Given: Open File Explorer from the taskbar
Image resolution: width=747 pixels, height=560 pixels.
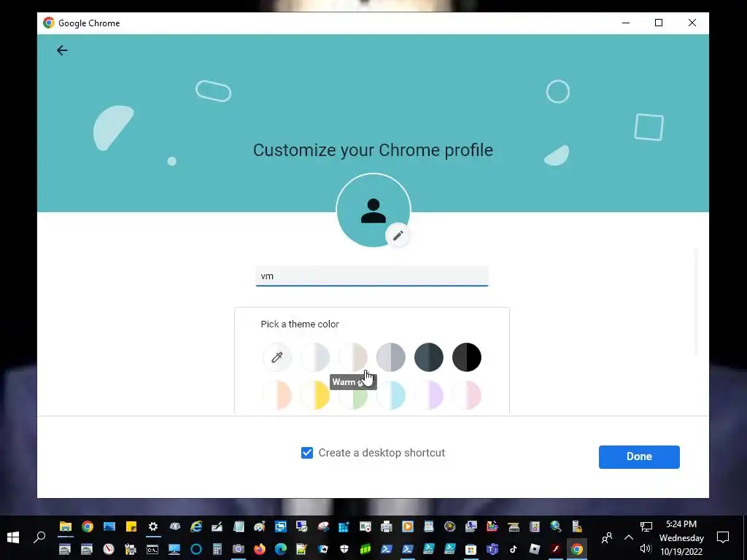Looking at the screenshot, I should click(65, 526).
